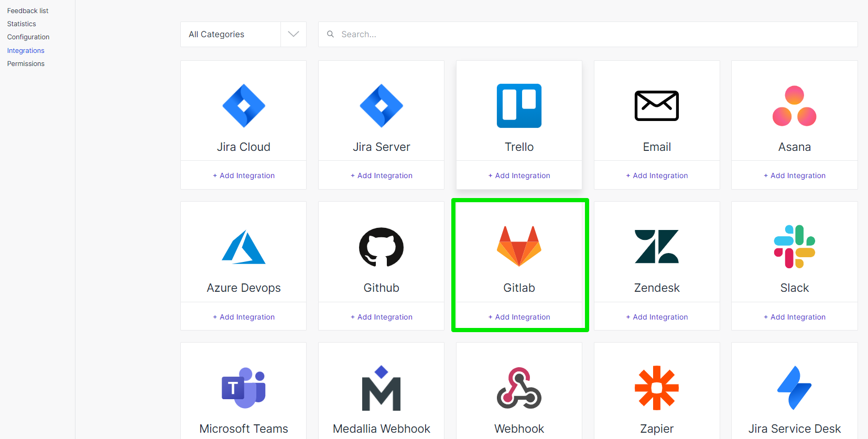
Task: Click the Azure Devops logo
Action: [x=244, y=247]
